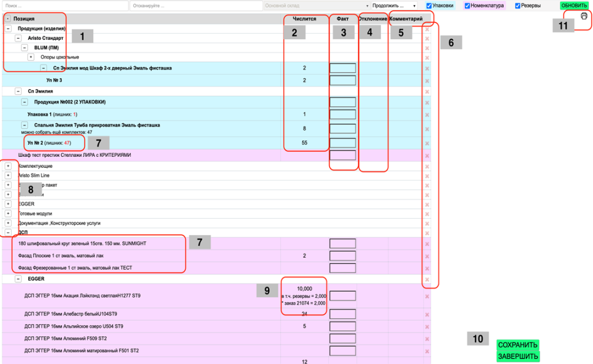Screen dimensions: 593x364
Task: Click the ЗАВЕРШИТЬ button
Action: (518, 356)
